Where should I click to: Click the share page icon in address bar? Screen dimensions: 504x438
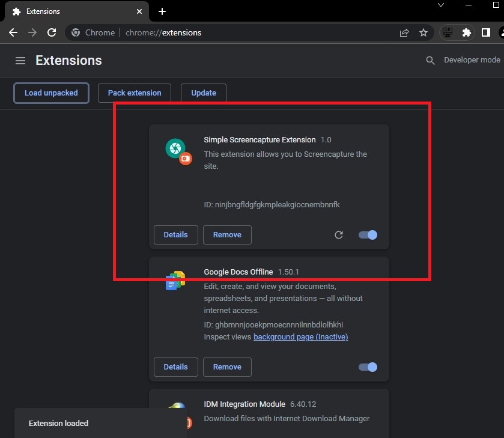coord(404,32)
